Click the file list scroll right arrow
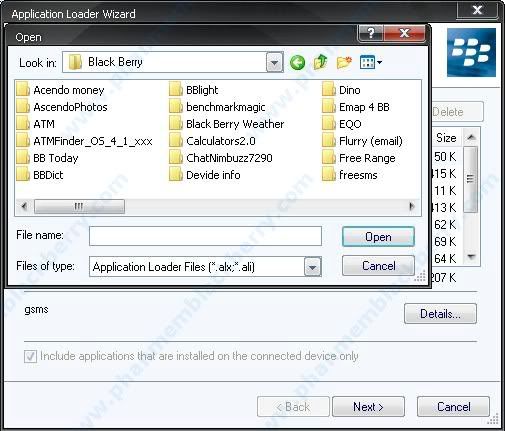The width and height of the screenshot is (505, 431). (x=412, y=206)
